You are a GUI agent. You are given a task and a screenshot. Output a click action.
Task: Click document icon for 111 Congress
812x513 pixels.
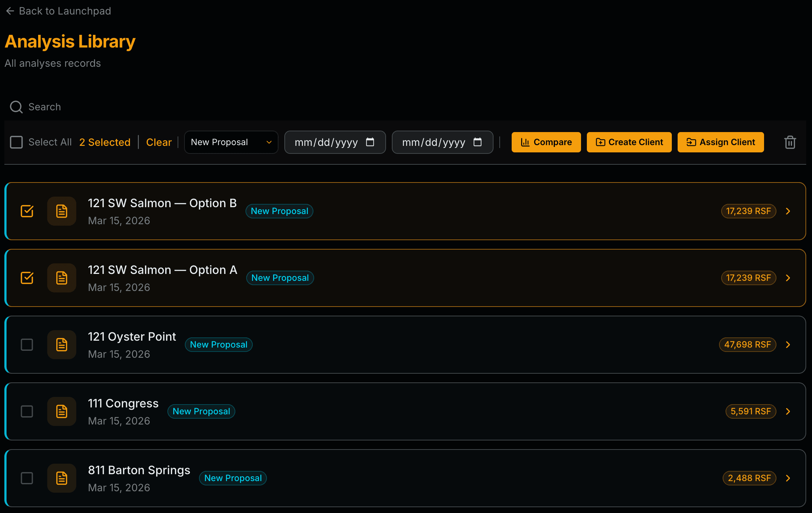pyautogui.click(x=62, y=411)
